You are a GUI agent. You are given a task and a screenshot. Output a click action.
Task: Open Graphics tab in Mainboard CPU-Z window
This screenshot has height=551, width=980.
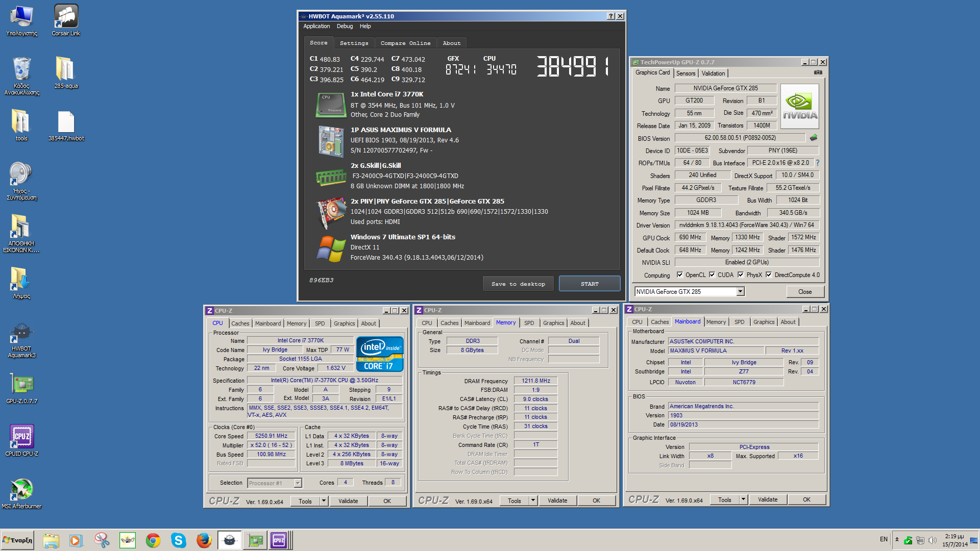pos(764,322)
